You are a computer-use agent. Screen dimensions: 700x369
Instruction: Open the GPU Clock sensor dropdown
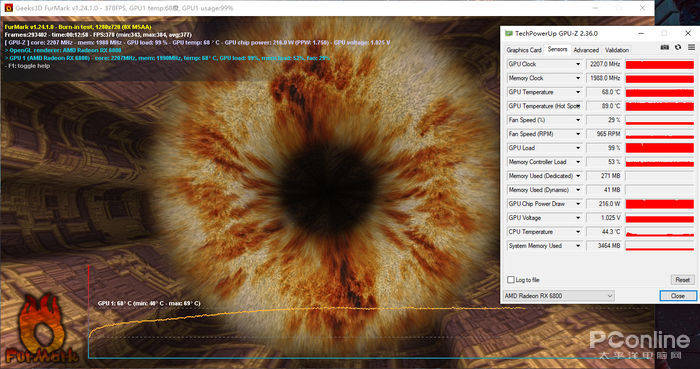pos(578,64)
